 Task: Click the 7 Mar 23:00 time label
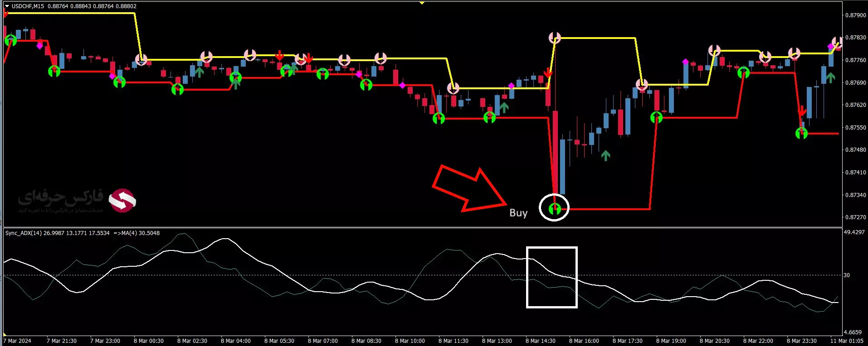point(105,341)
